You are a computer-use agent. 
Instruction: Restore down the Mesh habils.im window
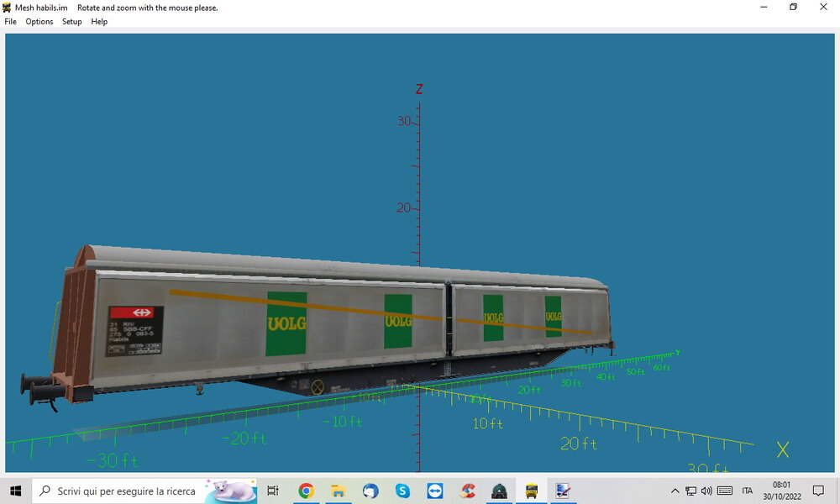coord(794,7)
